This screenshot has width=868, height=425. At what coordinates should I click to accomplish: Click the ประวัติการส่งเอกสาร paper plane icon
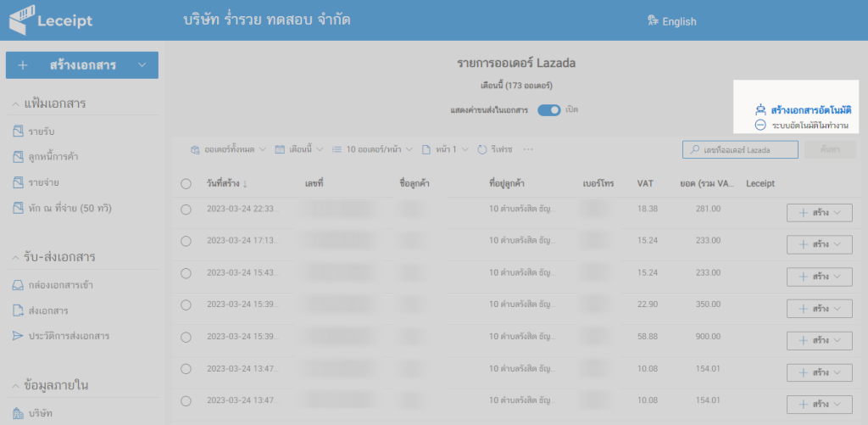[x=17, y=336]
